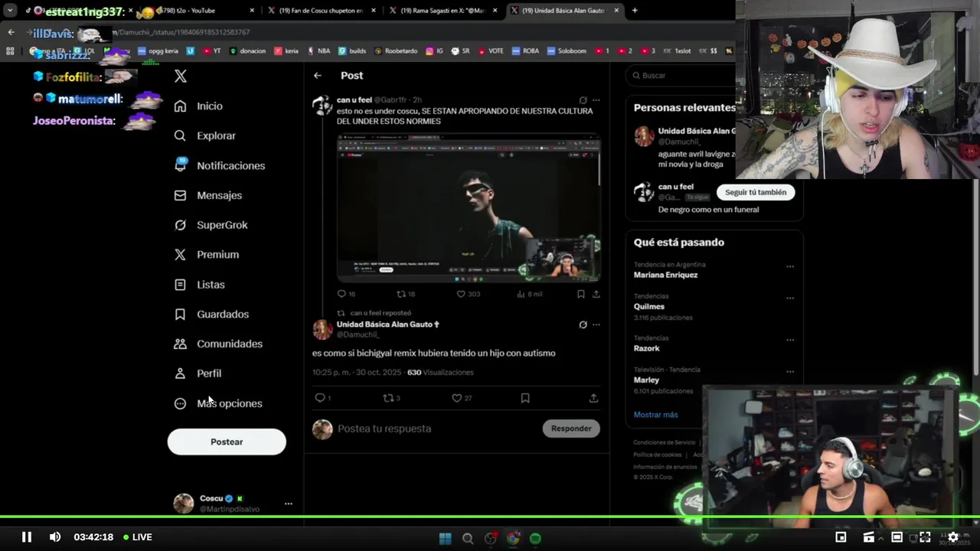This screenshot has width=980, height=551.
Task: Open embedded video thumbnail in post
Action: (x=469, y=208)
